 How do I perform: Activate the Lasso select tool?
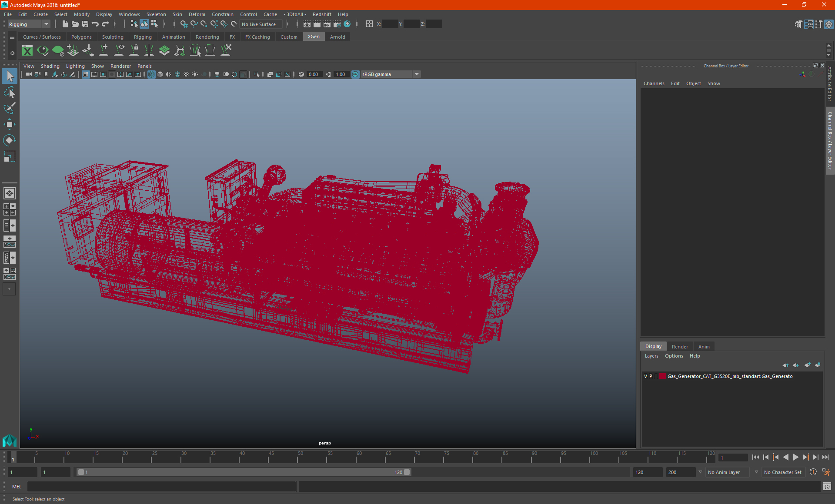pyautogui.click(x=10, y=93)
